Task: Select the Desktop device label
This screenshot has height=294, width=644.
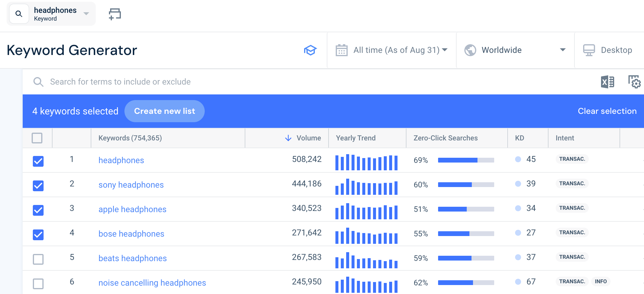Action: [x=617, y=50]
